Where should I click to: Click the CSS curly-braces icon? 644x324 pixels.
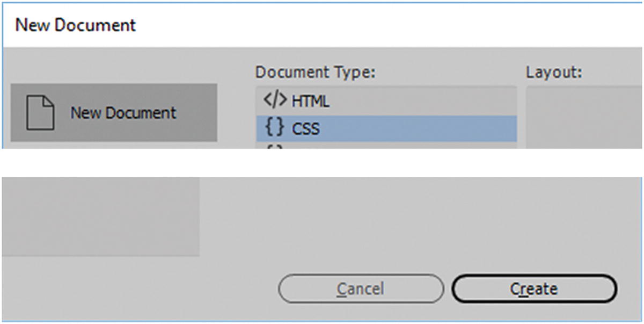[274, 128]
